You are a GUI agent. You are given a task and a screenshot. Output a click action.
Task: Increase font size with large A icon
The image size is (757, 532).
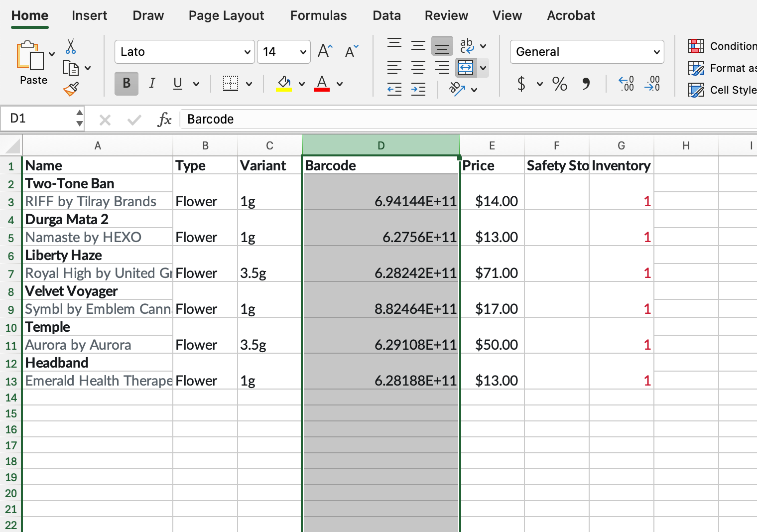[325, 51]
